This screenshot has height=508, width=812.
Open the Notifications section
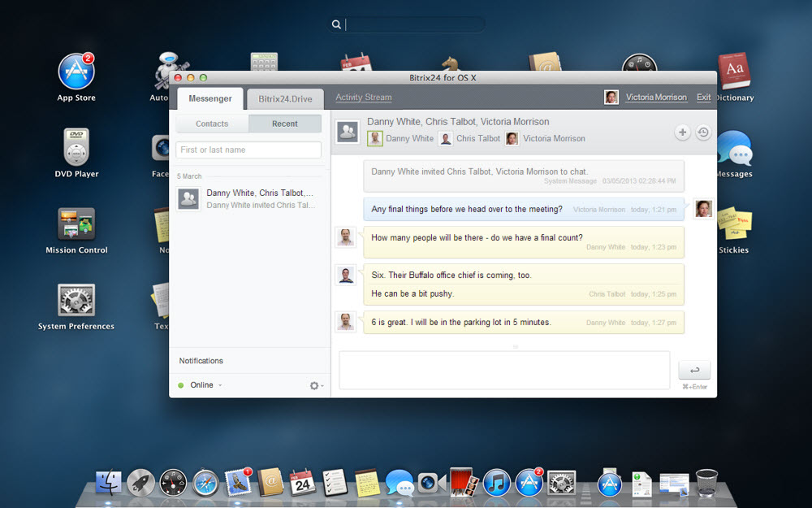tap(201, 360)
